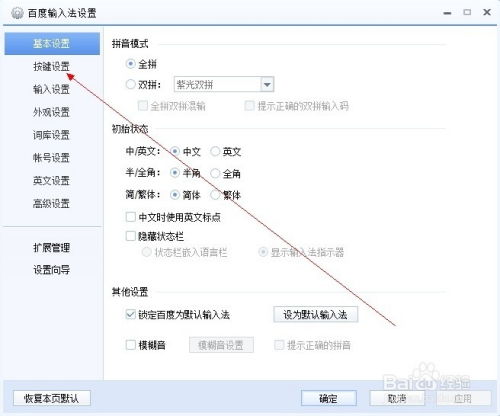The width and height of the screenshot is (500, 416).
Task: Choose 英文 as initial language
Action: [215, 151]
